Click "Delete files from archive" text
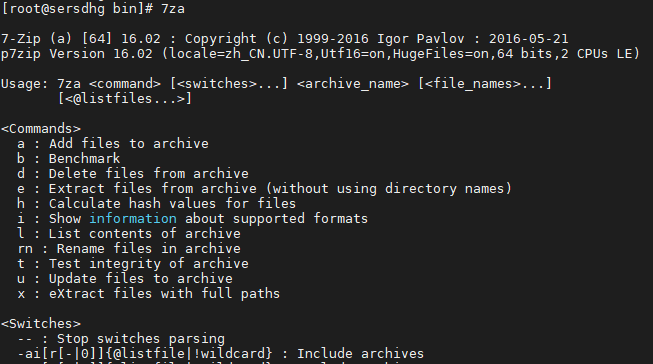Screen dimensions: 653x364 tap(149, 174)
